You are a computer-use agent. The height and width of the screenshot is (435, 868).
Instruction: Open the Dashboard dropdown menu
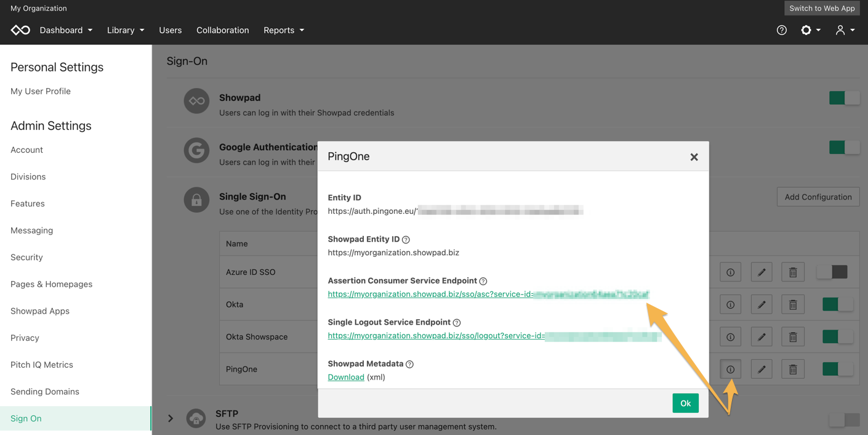click(x=66, y=30)
